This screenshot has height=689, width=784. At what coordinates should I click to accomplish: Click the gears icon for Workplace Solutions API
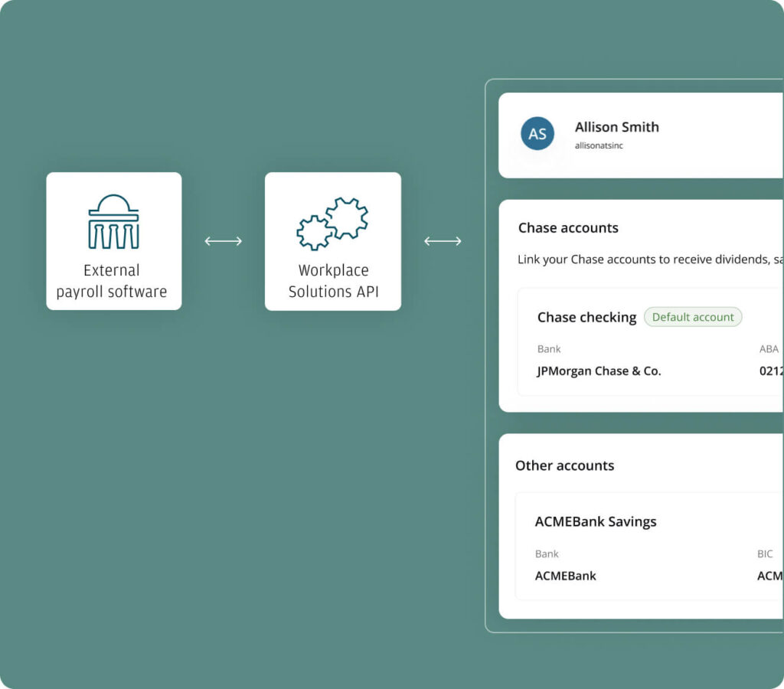(332, 224)
